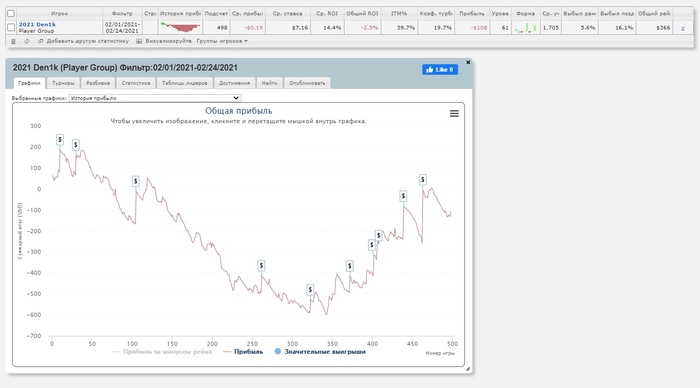Click the average profit value '-$0.19'

[253, 28]
